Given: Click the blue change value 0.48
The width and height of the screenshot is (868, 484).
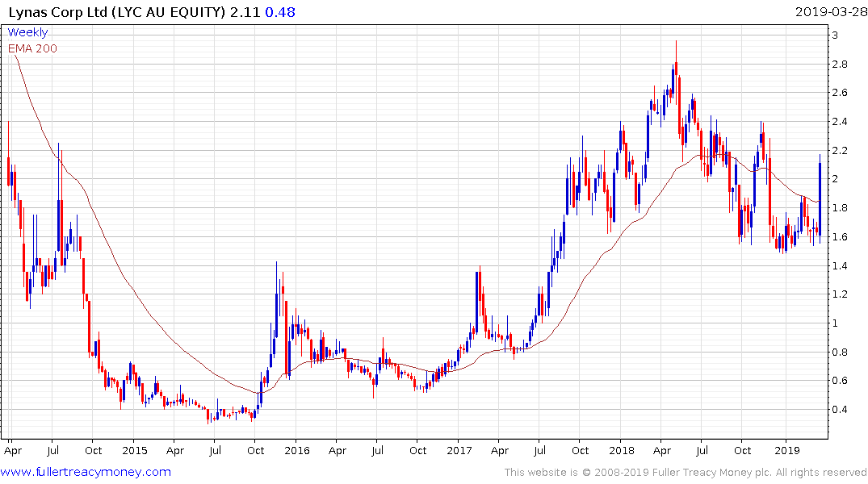Looking at the screenshot, I should click(280, 11).
